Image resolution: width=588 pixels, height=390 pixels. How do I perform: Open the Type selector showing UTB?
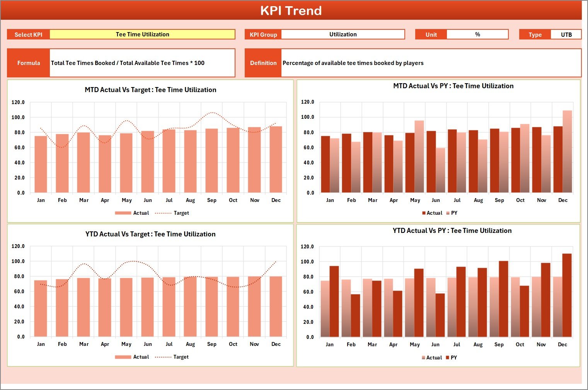(x=566, y=34)
